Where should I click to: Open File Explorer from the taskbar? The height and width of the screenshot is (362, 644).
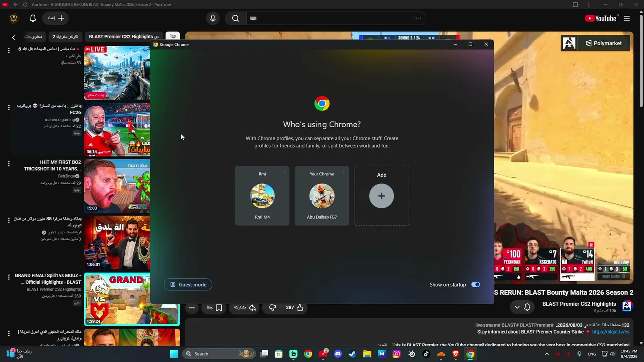tap(367, 354)
